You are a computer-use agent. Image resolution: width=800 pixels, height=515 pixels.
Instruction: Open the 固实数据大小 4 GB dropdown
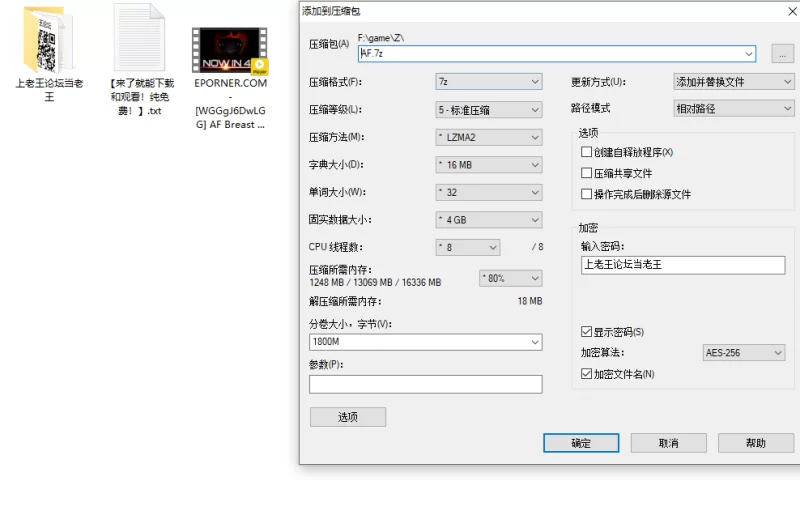(x=489, y=220)
